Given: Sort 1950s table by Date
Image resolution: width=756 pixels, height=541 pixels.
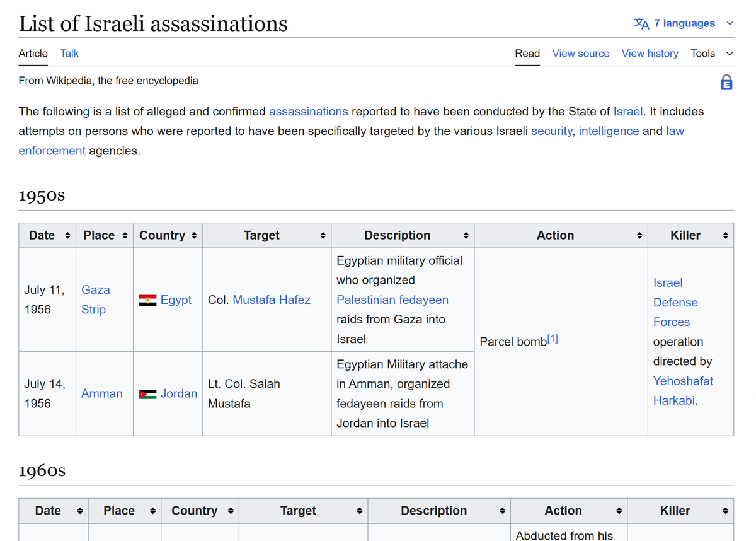Looking at the screenshot, I should click(x=67, y=236).
